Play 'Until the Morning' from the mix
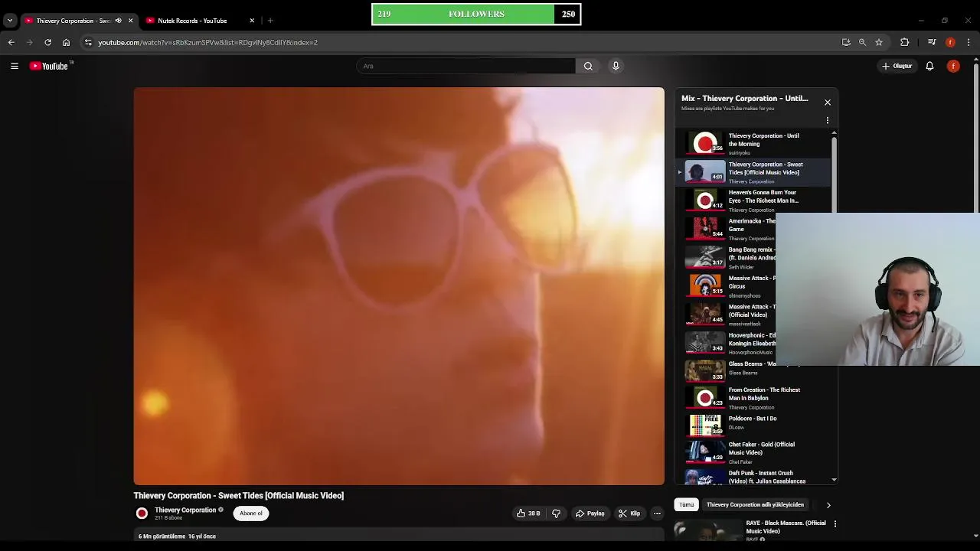Viewport: 980px width, 551px height. tap(752, 143)
